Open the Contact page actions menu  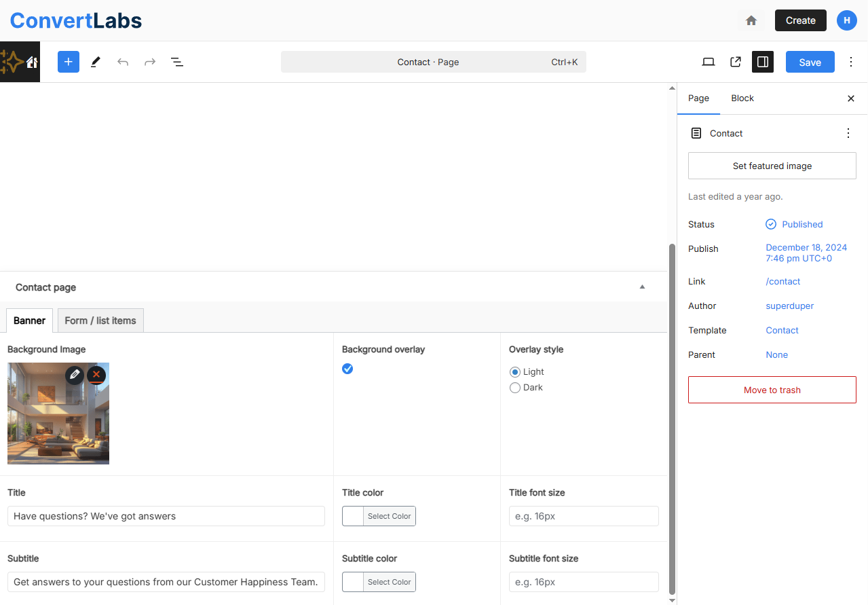click(x=848, y=133)
